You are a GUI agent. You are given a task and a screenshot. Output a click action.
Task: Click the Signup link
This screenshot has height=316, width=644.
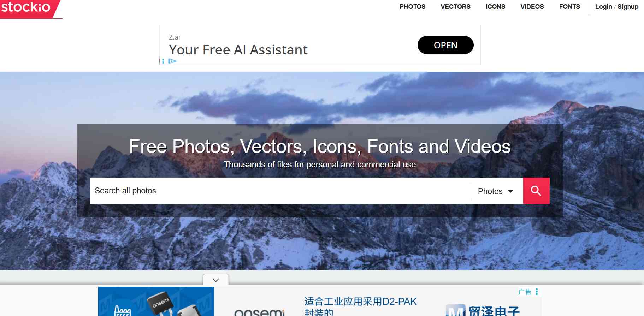tap(628, 7)
